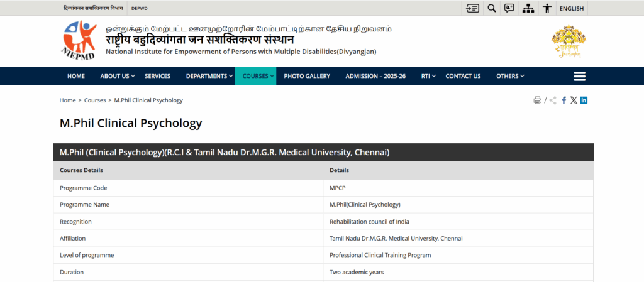Click the Courses breadcrumb link
The width and height of the screenshot is (644, 282).
[x=95, y=100]
